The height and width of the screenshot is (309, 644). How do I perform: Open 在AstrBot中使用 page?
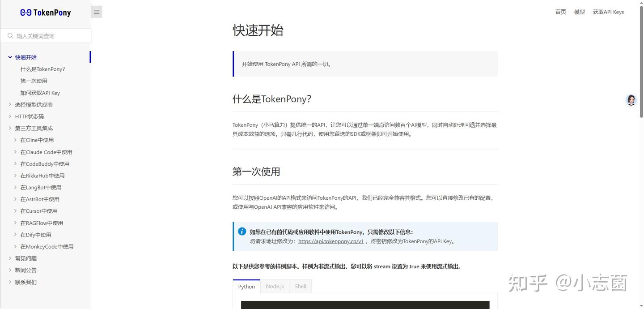40,199
